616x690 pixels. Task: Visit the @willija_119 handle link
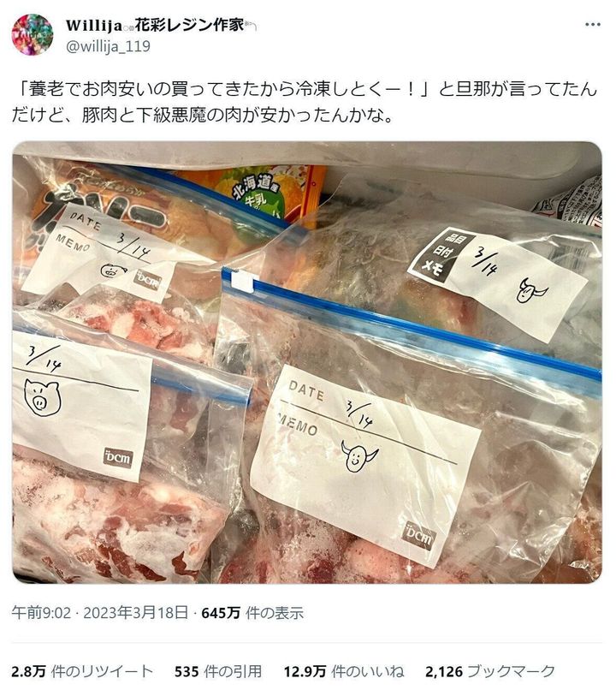(108, 46)
